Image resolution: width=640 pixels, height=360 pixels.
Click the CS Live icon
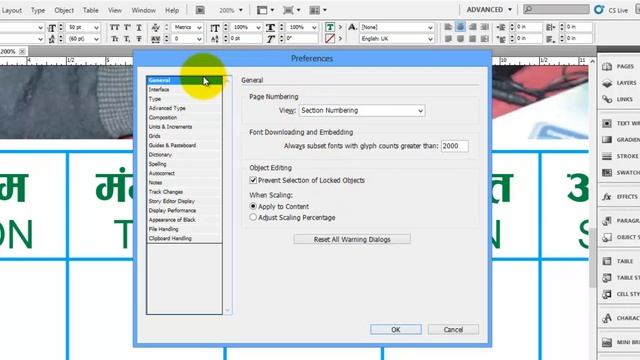pyautogui.click(x=599, y=10)
